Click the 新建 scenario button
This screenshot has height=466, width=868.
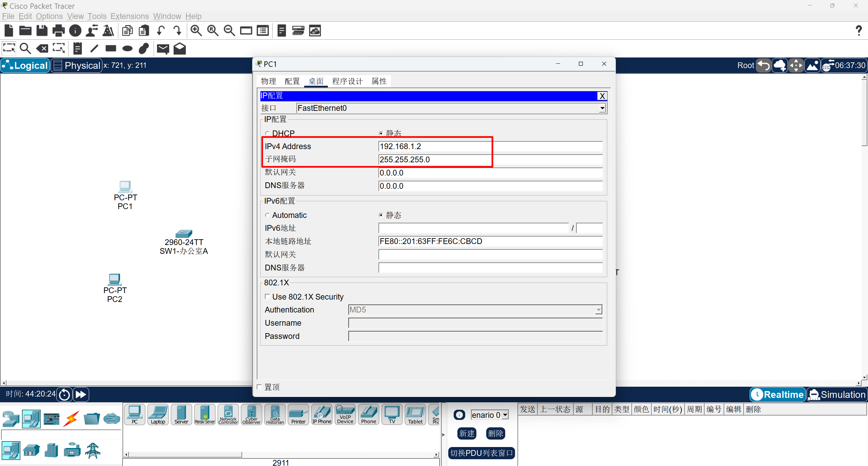pyautogui.click(x=467, y=433)
